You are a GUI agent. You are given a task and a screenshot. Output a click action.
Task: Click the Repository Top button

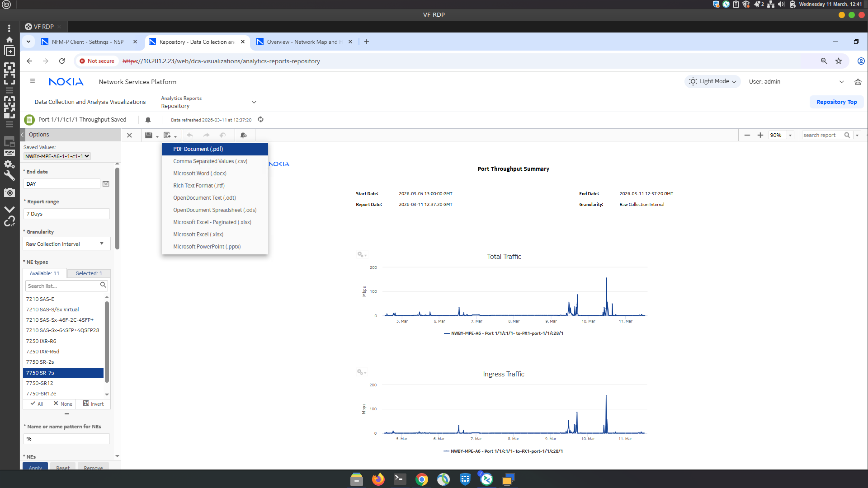pyautogui.click(x=836, y=102)
